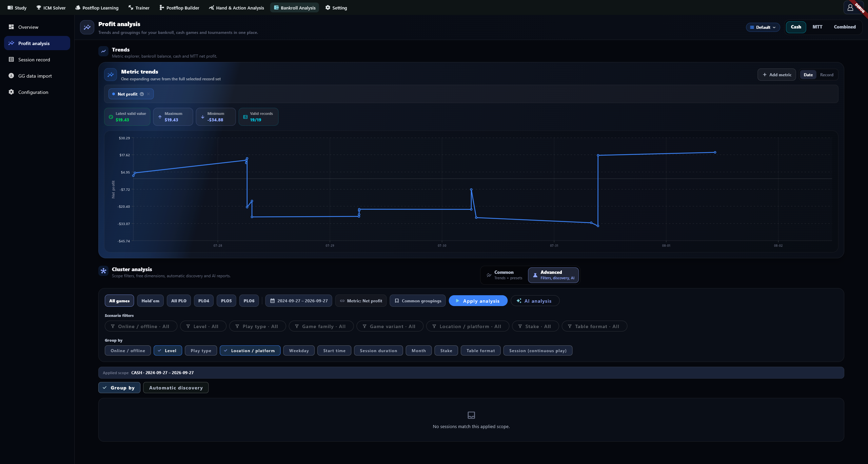Image resolution: width=868 pixels, height=464 pixels.
Task: Click the chart's lowest data point
Action: (x=598, y=226)
